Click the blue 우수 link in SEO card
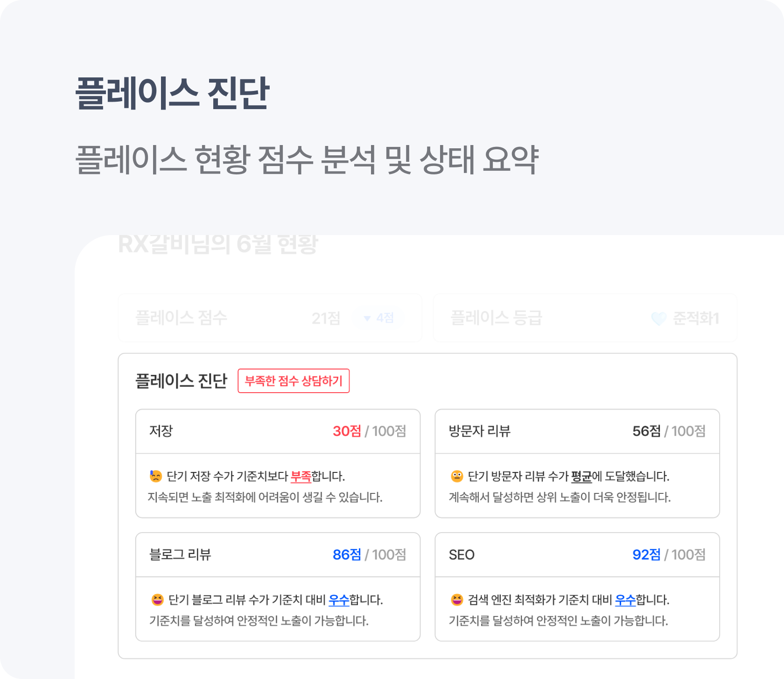 point(625,600)
